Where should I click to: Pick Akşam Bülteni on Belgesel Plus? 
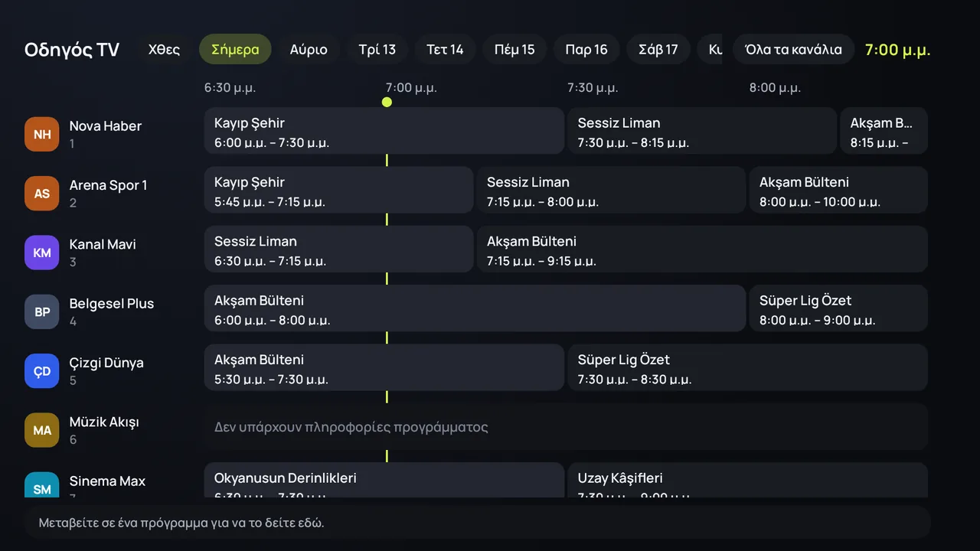[x=475, y=308]
